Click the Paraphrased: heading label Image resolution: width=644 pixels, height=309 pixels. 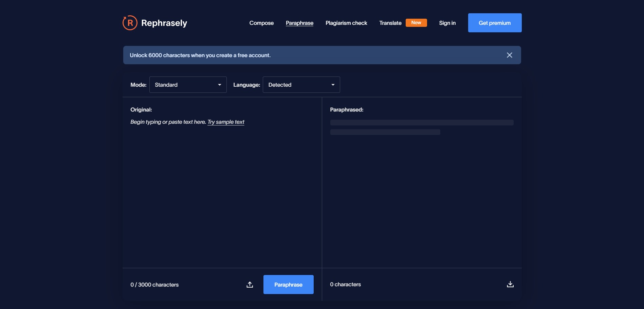pos(347,109)
